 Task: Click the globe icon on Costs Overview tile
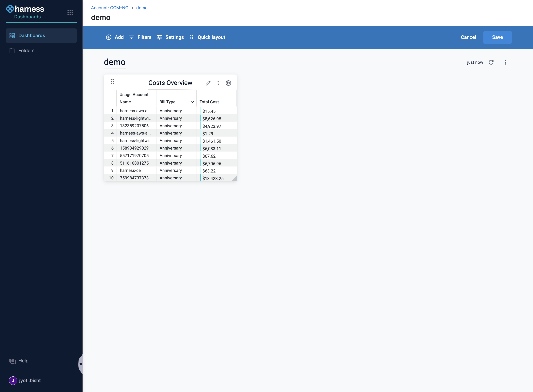pos(228,83)
